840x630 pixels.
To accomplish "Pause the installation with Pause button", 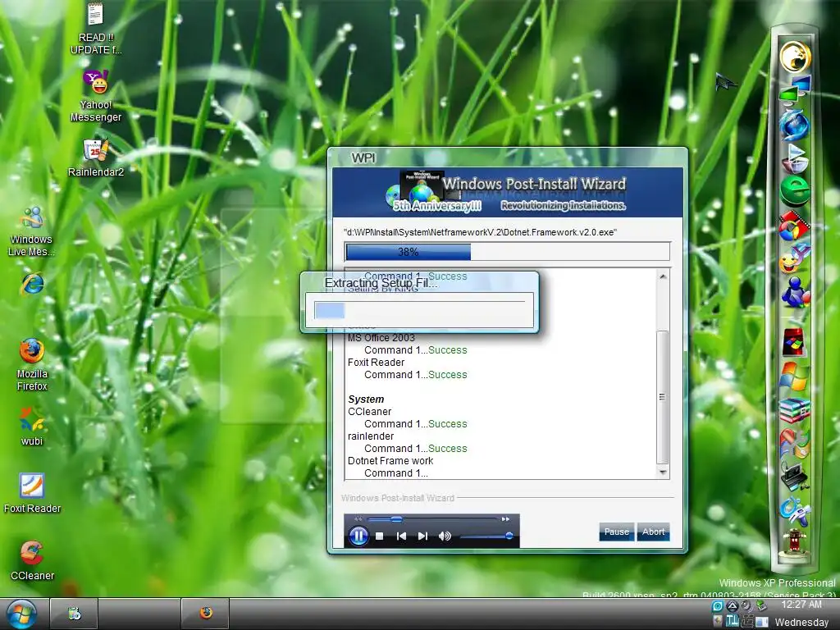I will coord(617,532).
